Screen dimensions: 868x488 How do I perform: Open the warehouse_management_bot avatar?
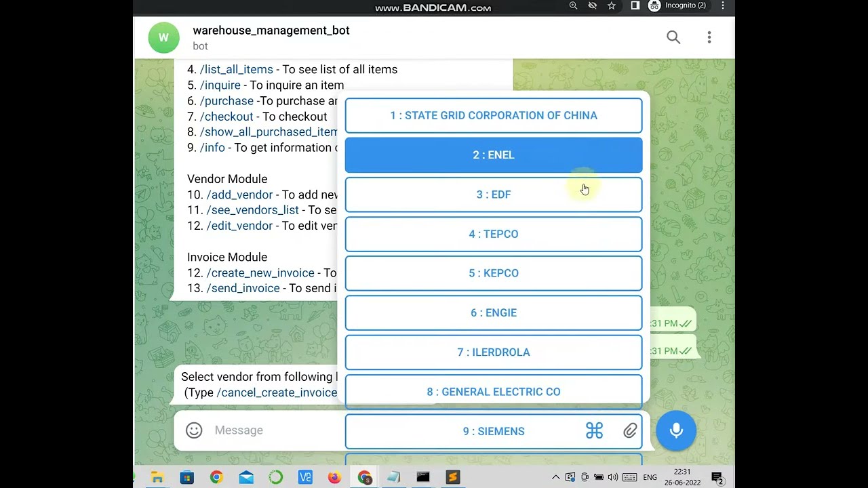coord(163,37)
